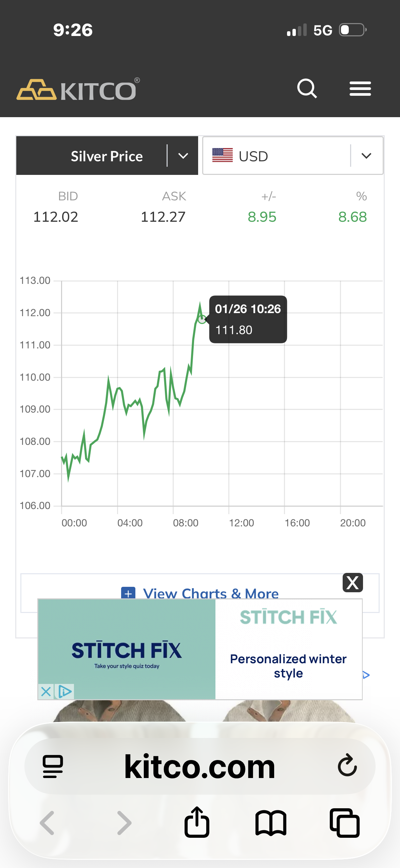Viewport: 400px width, 868px height.
Task: Go back with Safari's back arrow
Action: 47,823
